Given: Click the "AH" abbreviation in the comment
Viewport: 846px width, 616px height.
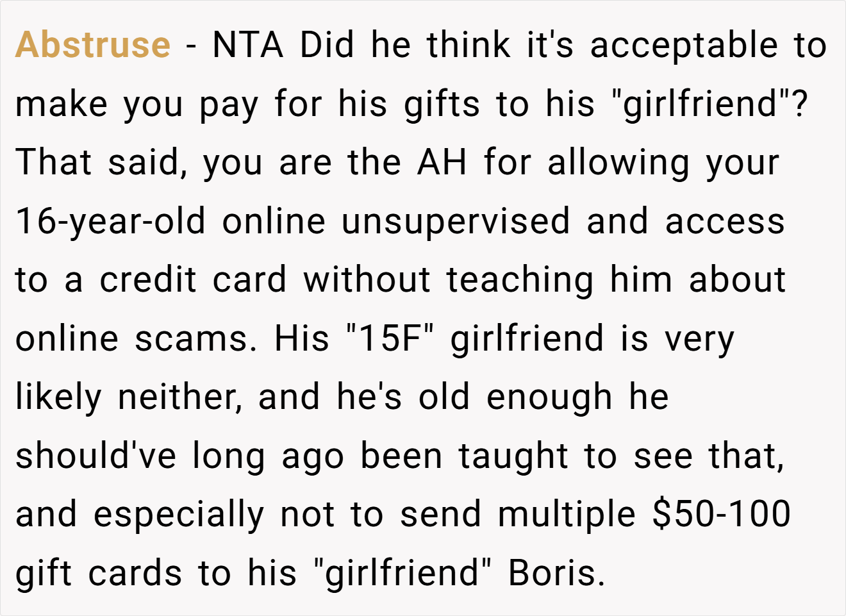Looking at the screenshot, I should [x=442, y=162].
